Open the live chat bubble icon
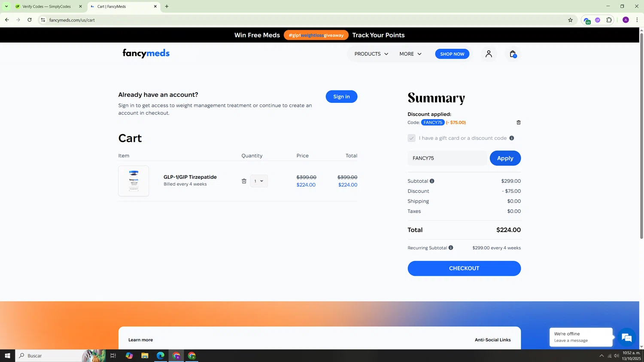 click(x=627, y=338)
